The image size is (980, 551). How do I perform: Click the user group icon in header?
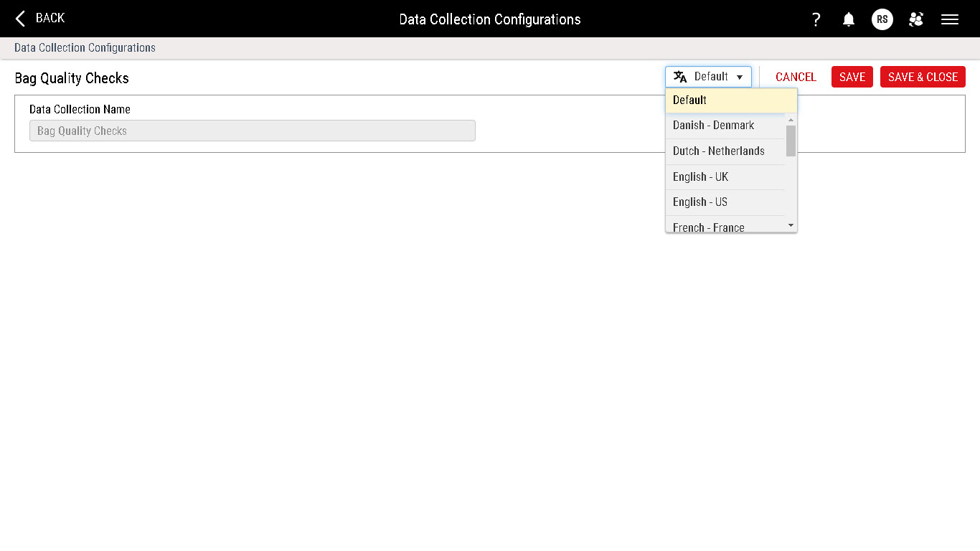coord(915,19)
